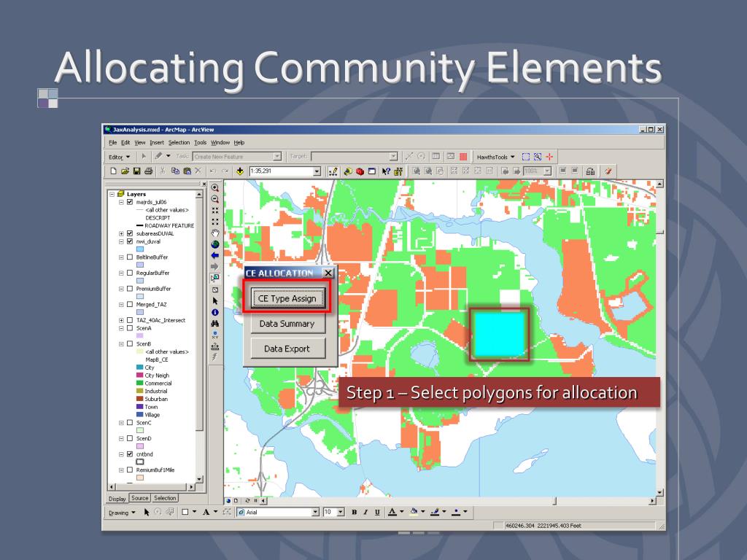747x560 pixels.
Task: Open the Selection menu
Action: click(179, 142)
